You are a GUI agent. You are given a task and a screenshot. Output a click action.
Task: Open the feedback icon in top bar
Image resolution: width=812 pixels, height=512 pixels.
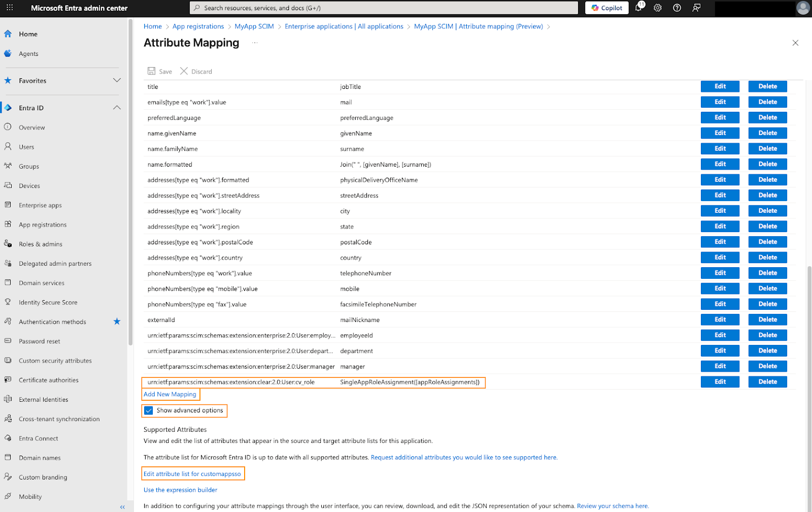click(x=696, y=8)
